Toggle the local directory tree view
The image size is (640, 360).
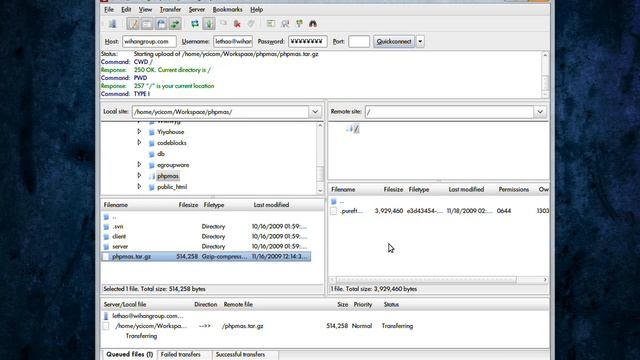pyautogui.click(x=147, y=24)
